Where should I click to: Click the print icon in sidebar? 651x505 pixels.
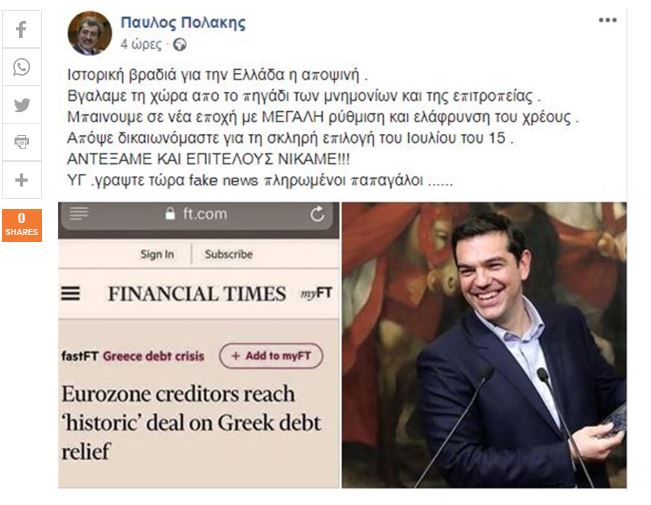(22, 142)
